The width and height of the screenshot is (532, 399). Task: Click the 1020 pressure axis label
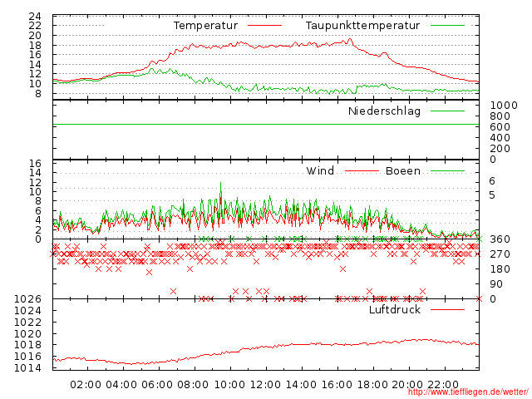pos(27,334)
